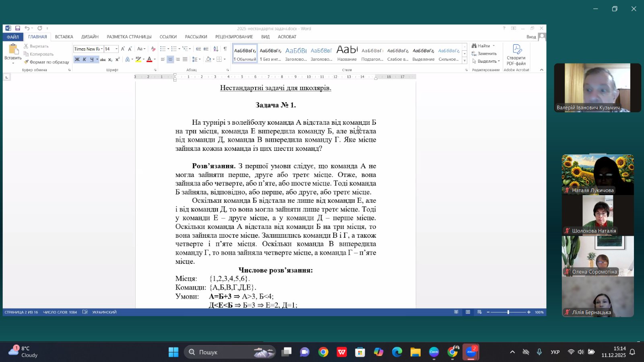Open Zoom app from Windows taskbar

[x=471, y=352]
